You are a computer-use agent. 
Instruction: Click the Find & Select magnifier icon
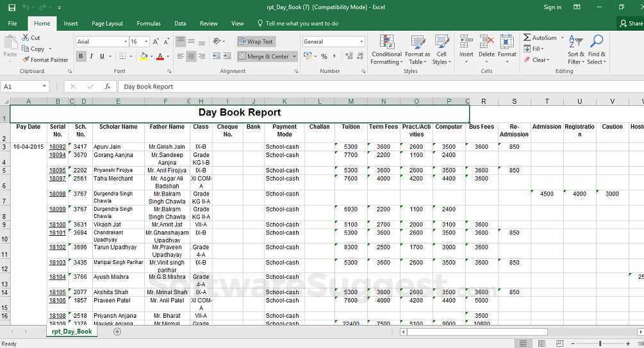597,42
